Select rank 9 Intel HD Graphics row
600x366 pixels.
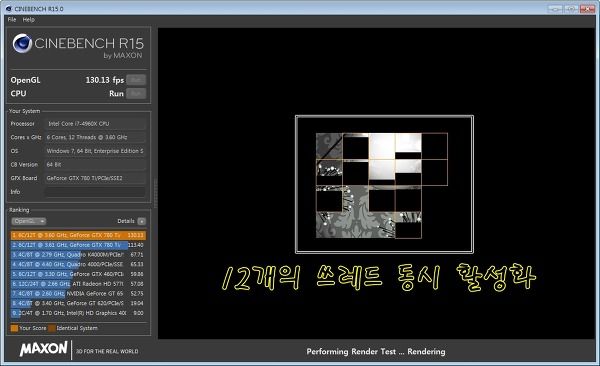pyautogui.click(x=78, y=313)
